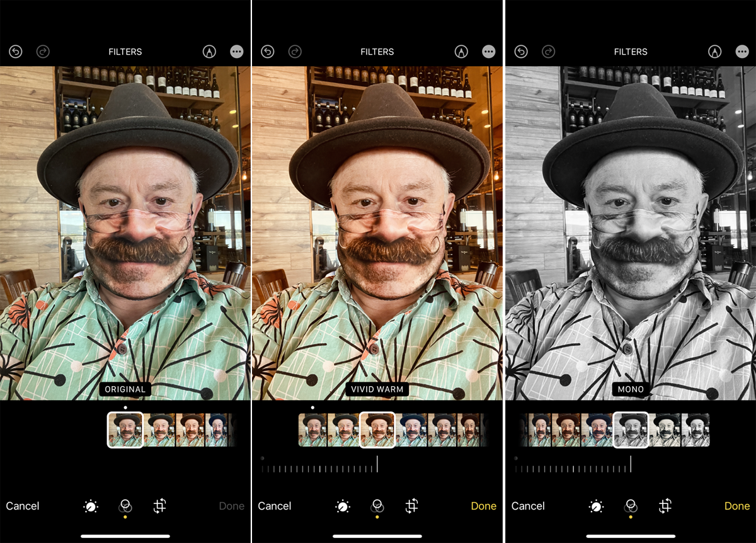Tap the Redo arrow icon
The width and height of the screenshot is (756, 543).
[x=43, y=52]
